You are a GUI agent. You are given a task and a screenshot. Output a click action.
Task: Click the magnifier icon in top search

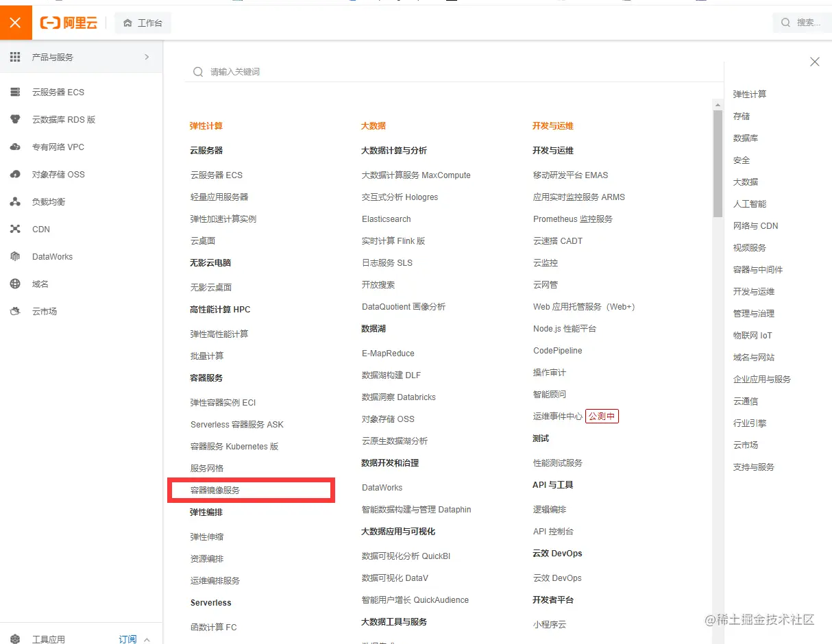pos(785,23)
